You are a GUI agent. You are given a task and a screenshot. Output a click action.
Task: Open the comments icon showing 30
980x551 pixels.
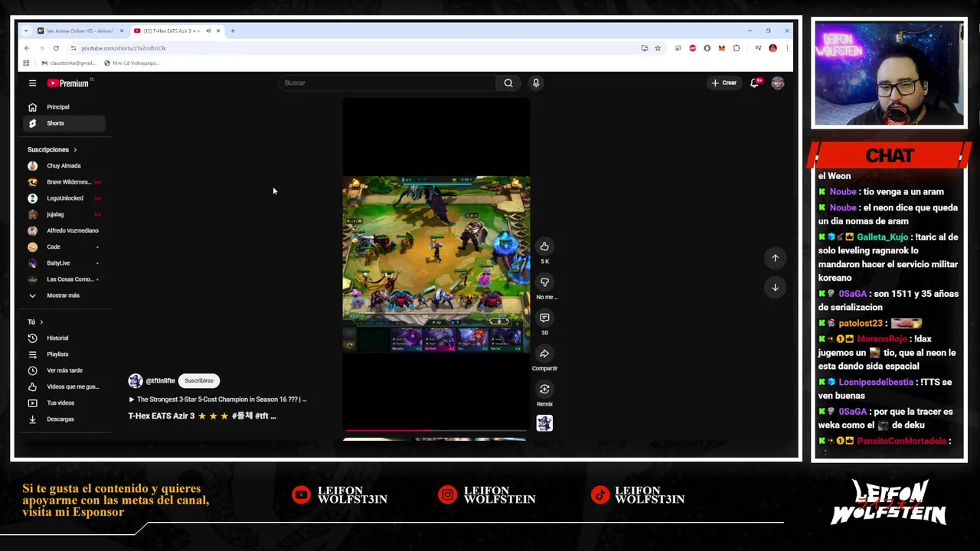(x=544, y=318)
